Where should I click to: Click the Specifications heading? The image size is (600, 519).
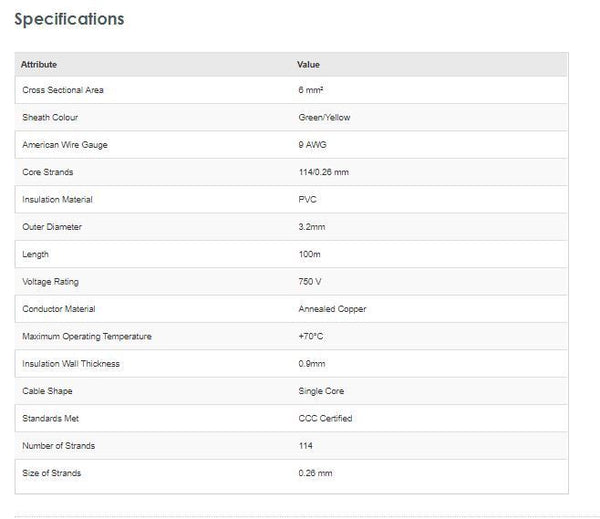(69, 19)
